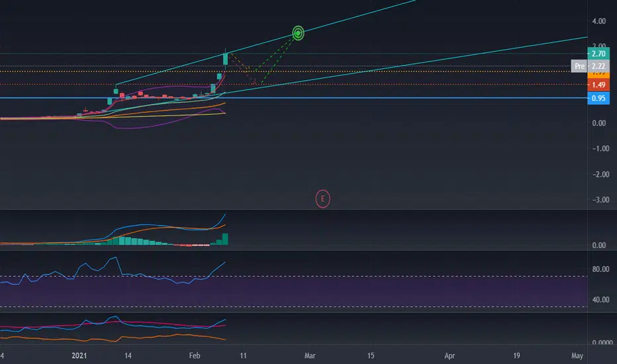Click the 80.00 RSI axis value
This screenshot has width=617, height=364.
tap(600, 269)
